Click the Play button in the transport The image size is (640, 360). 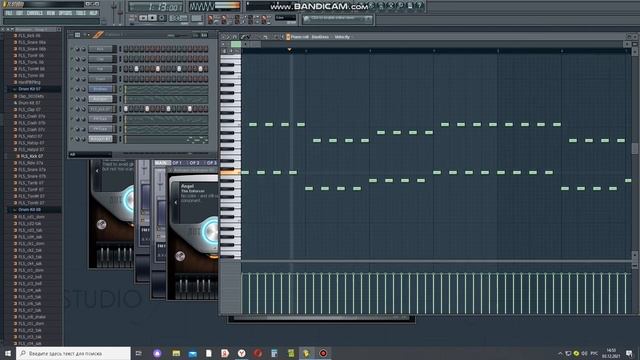pyautogui.click(x=143, y=18)
